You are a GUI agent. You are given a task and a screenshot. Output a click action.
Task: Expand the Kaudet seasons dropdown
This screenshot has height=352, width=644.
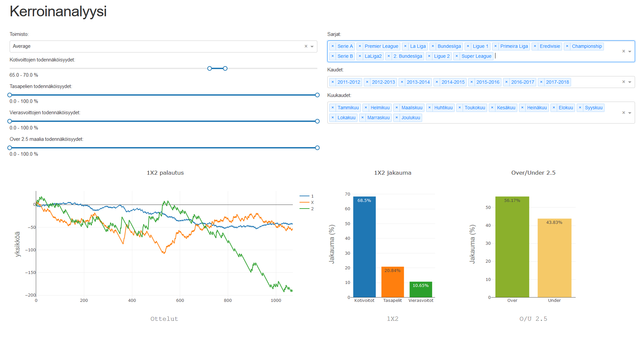pos(630,82)
